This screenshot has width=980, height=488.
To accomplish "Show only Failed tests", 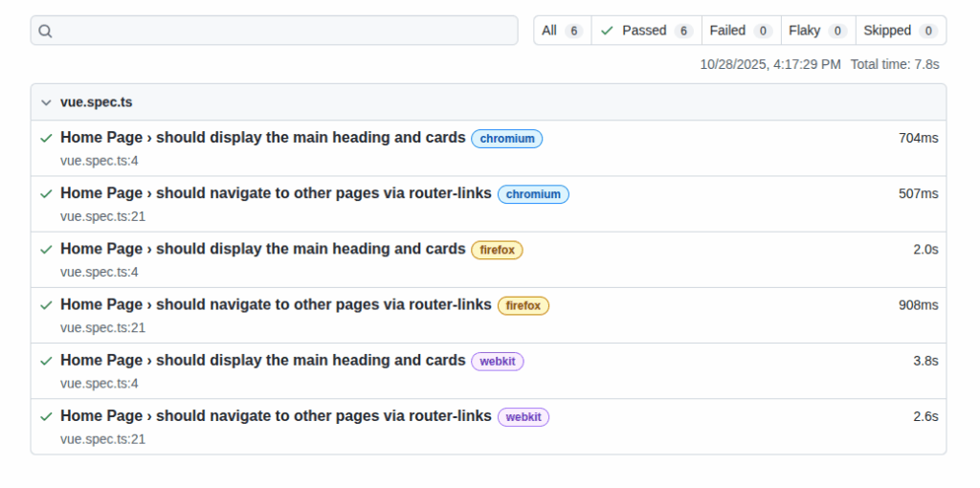I will click(x=741, y=31).
